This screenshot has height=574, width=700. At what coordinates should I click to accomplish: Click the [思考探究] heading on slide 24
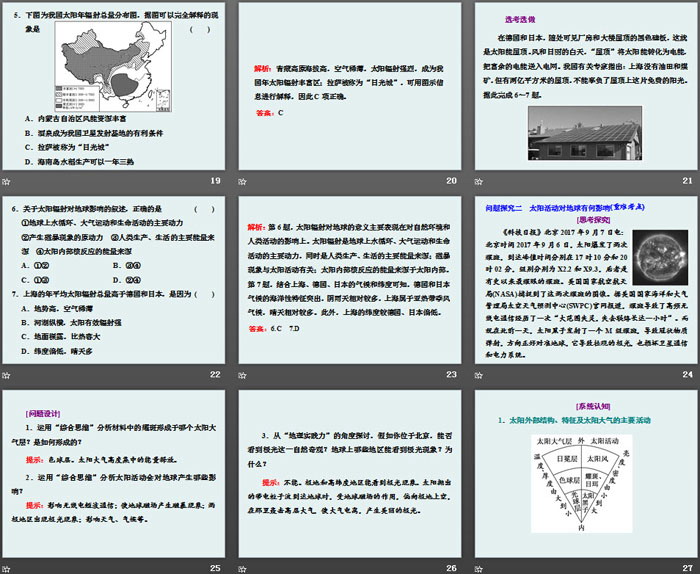click(x=593, y=220)
